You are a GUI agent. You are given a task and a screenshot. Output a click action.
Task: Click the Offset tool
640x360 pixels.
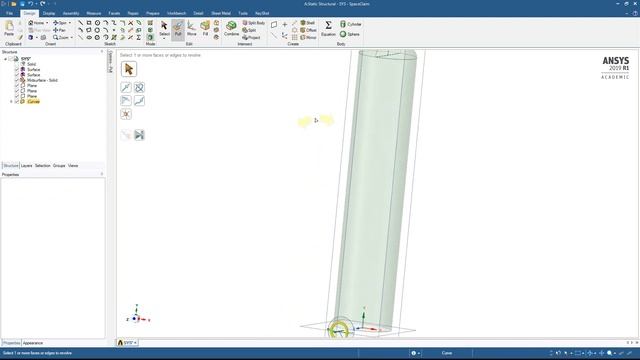(309, 30)
